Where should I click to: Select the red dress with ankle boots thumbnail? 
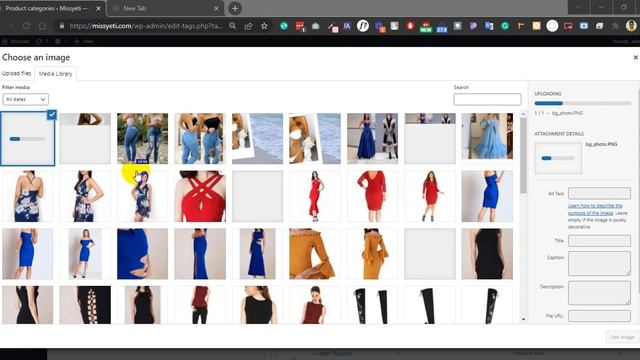point(430,196)
